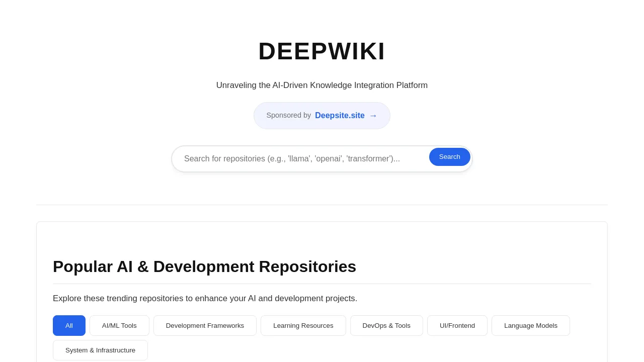Screen dimensions: 644x362
Task: Pick the System & Infrastructure filter
Action: click(100, 350)
